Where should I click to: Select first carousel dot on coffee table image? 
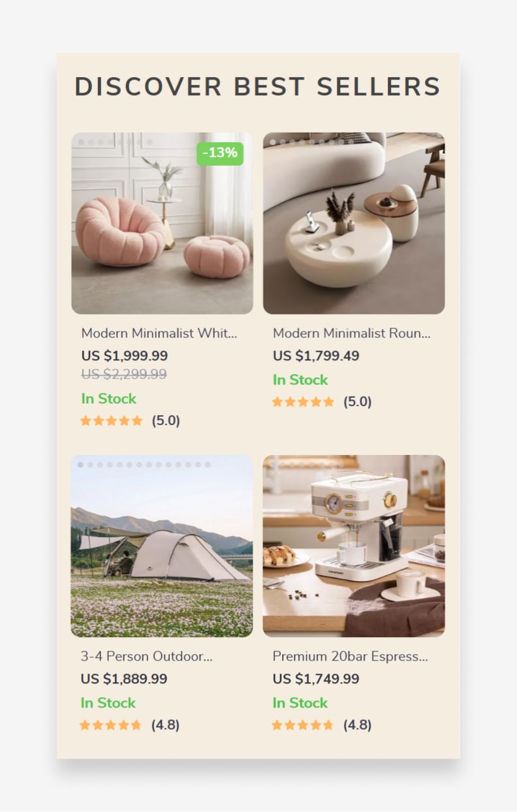(x=273, y=142)
